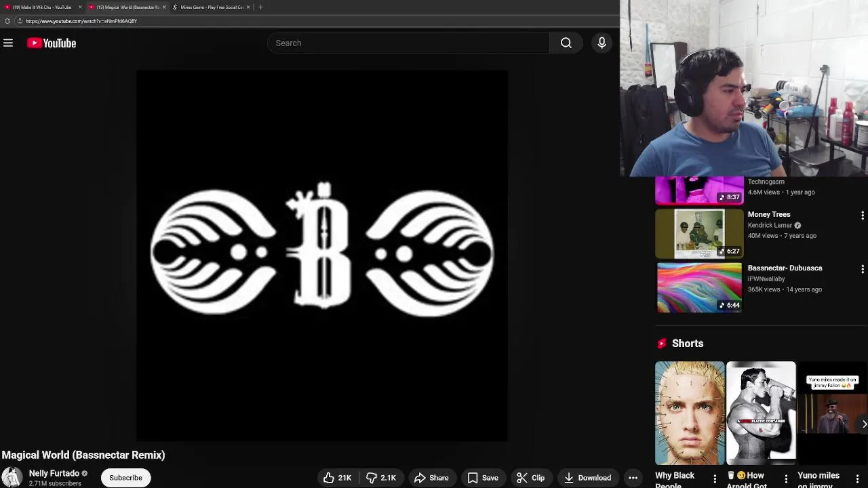
Task: Open Nelly Furtado channel name link
Action: (x=54, y=473)
